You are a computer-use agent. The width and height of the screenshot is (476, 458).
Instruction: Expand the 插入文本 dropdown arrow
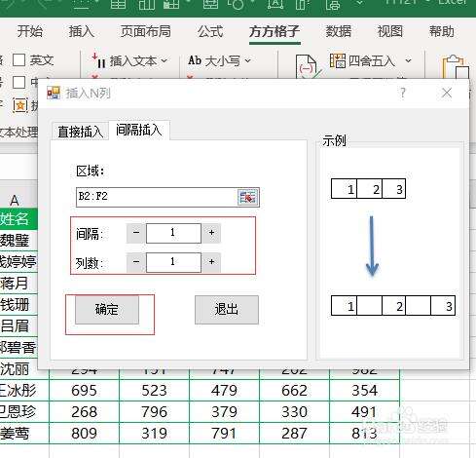[164, 60]
